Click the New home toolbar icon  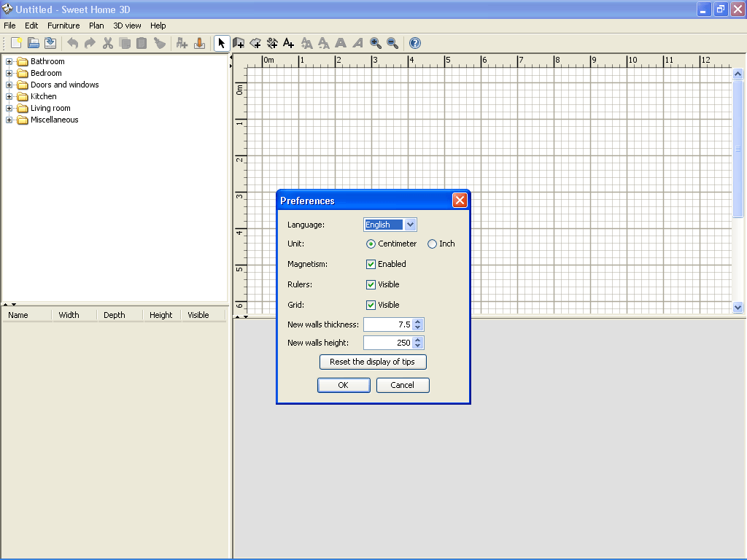tap(16, 43)
